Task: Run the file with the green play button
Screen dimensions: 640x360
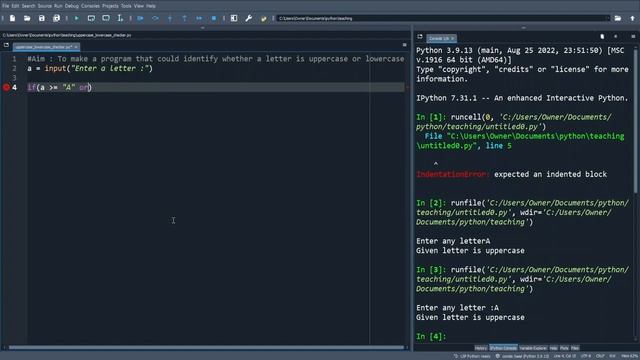Action: click(76, 18)
